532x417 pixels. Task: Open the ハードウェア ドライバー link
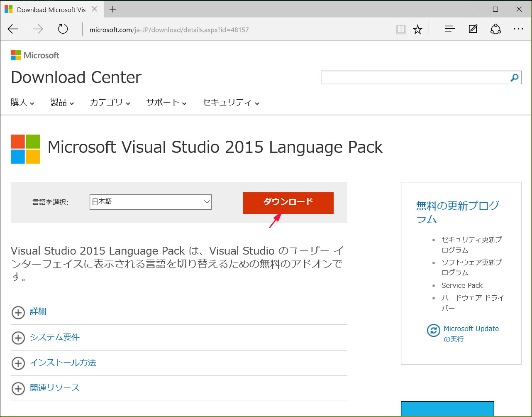473,303
